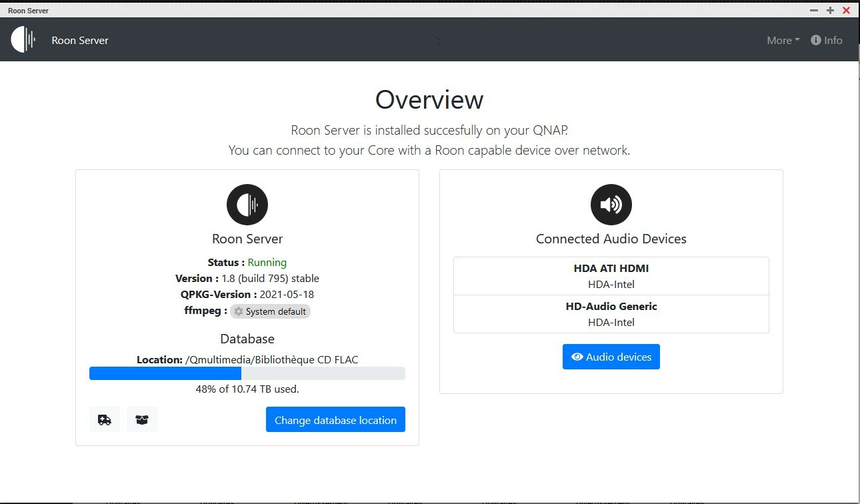
Task: Click the box icon button under Database
Action: pyautogui.click(x=142, y=420)
